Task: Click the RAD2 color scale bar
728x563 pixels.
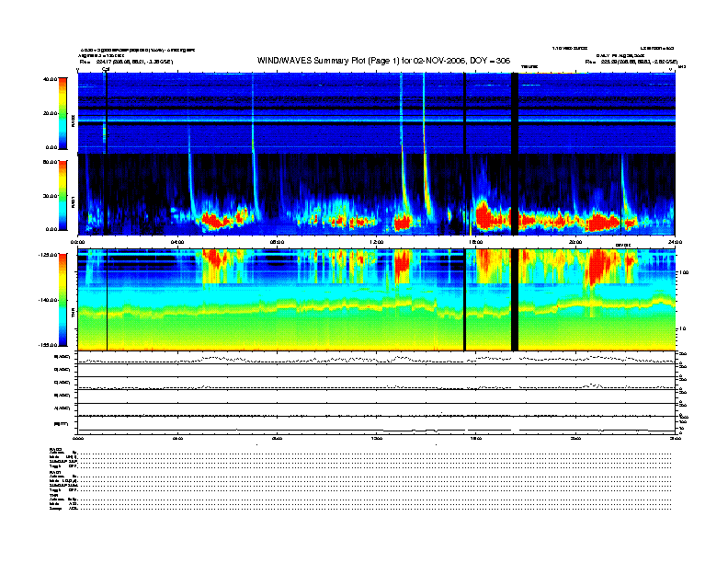Action: pos(63,114)
